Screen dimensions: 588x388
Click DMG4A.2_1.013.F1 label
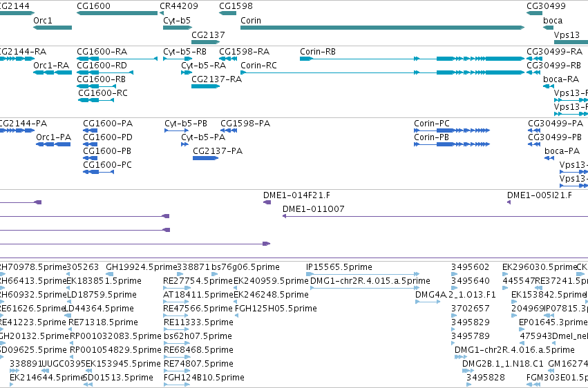(455, 295)
